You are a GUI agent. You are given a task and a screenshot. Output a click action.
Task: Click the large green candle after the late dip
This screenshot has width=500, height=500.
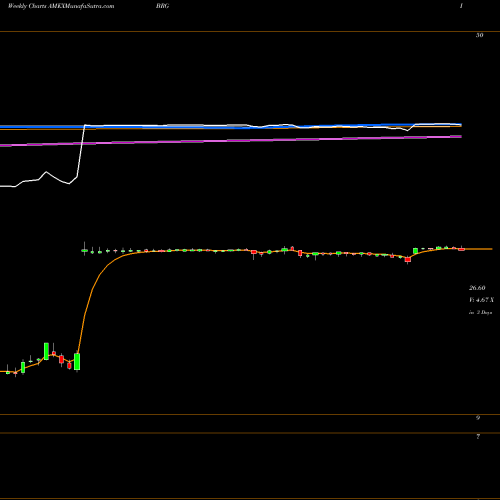[x=415, y=251]
